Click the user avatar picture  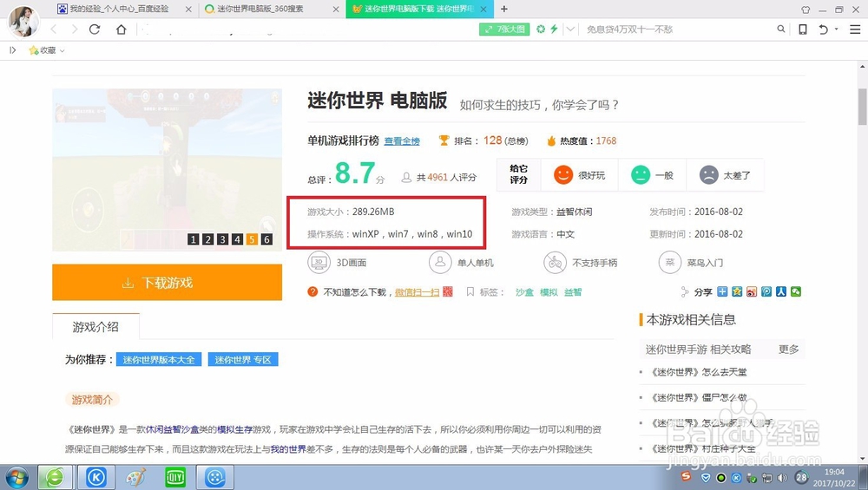click(23, 21)
